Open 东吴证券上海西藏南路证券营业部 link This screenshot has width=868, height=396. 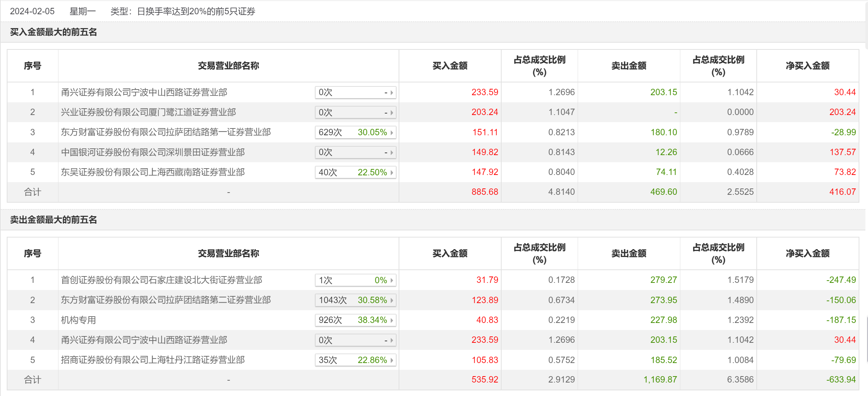[153, 172]
